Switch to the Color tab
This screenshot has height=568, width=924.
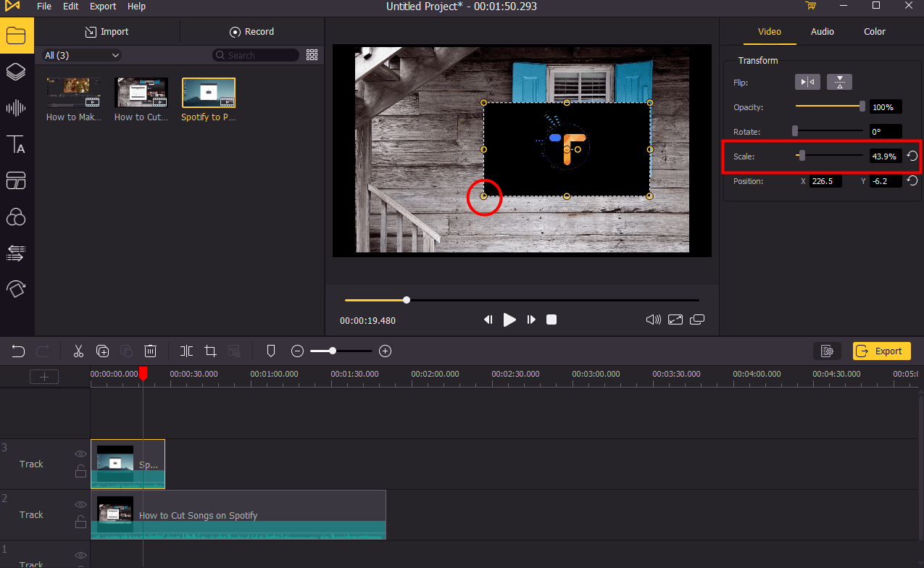874,31
